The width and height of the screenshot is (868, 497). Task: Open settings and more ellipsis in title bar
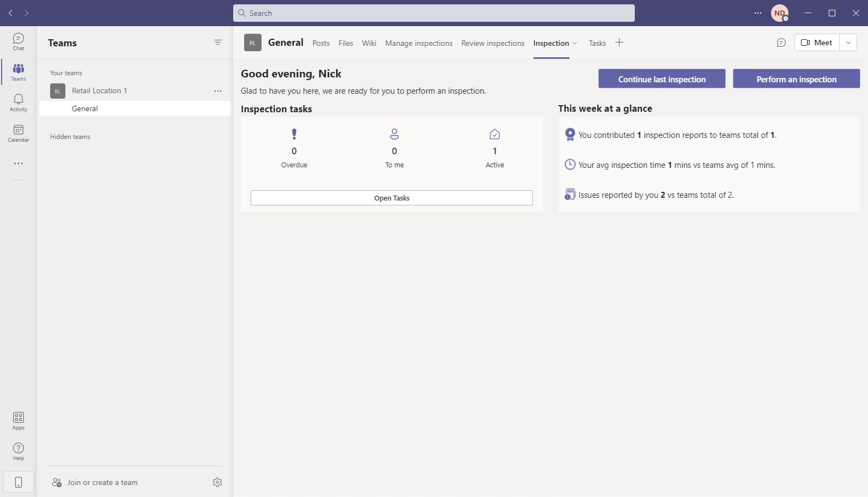pyautogui.click(x=758, y=13)
